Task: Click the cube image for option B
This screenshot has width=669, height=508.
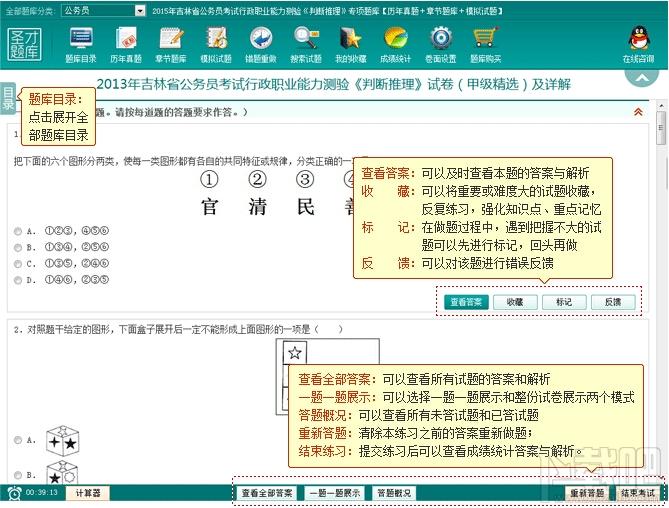Action: click(x=62, y=473)
